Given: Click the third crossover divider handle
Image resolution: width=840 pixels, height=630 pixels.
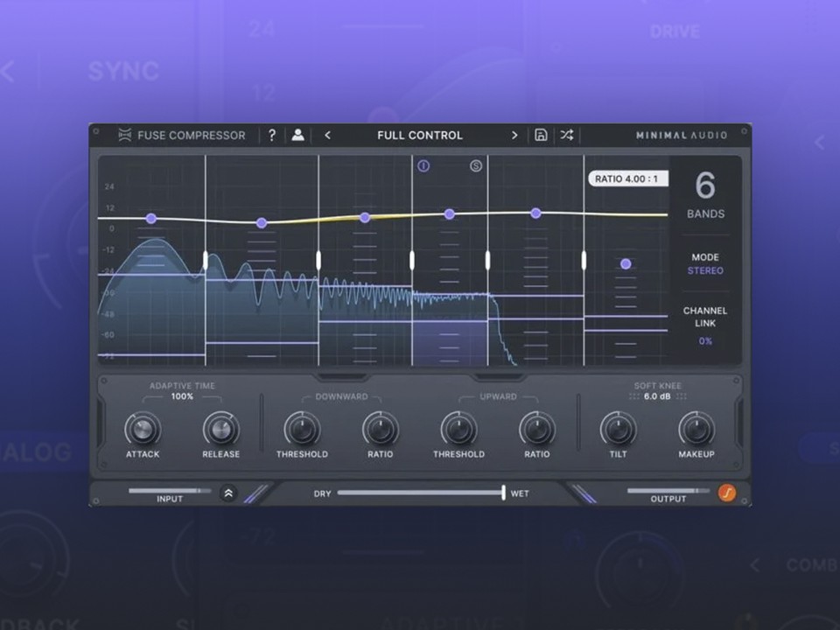Looking at the screenshot, I should coord(412,261).
